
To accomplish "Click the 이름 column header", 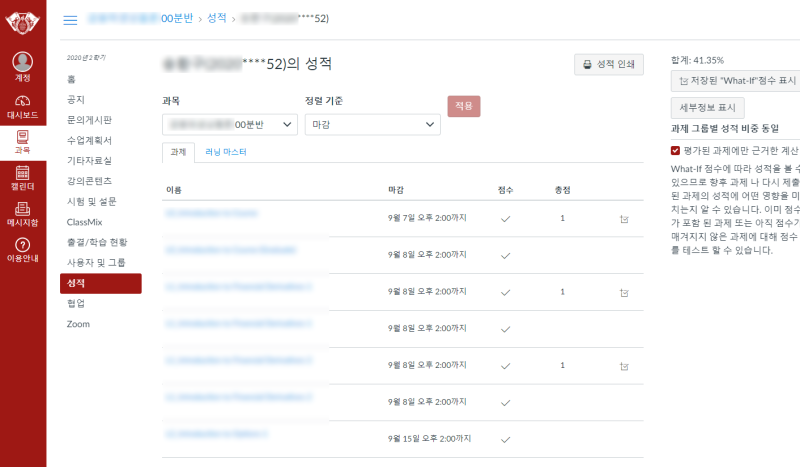I will coord(173,190).
